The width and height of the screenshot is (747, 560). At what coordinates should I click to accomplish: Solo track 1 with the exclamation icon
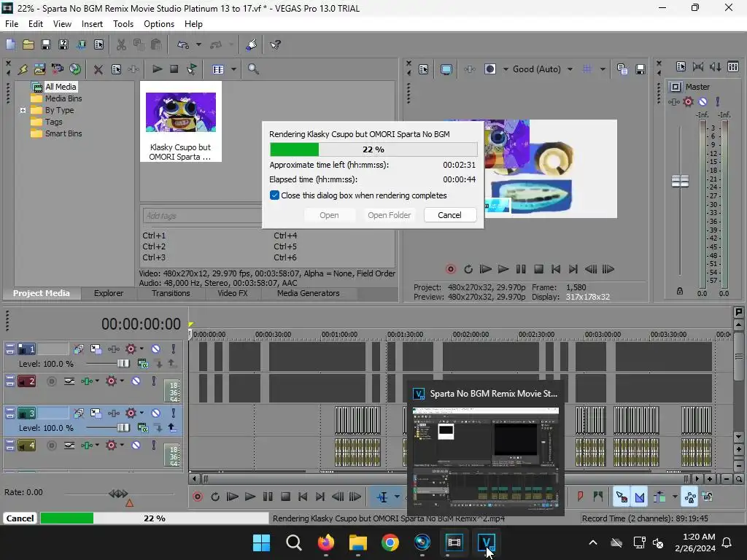[174, 349]
